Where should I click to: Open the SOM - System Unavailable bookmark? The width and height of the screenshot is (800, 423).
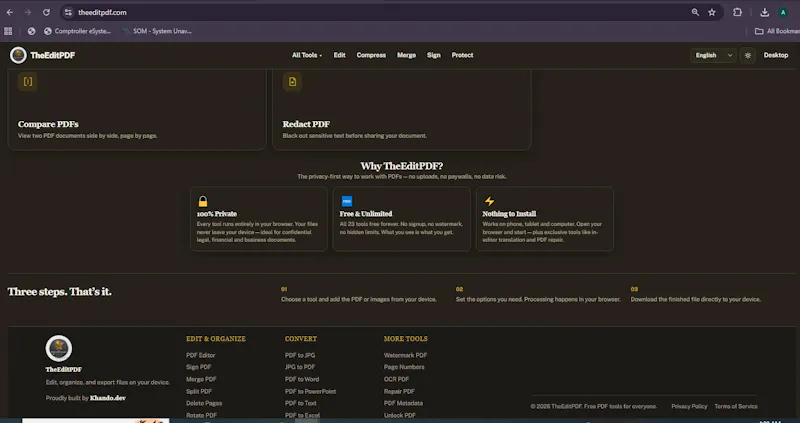pos(157,31)
